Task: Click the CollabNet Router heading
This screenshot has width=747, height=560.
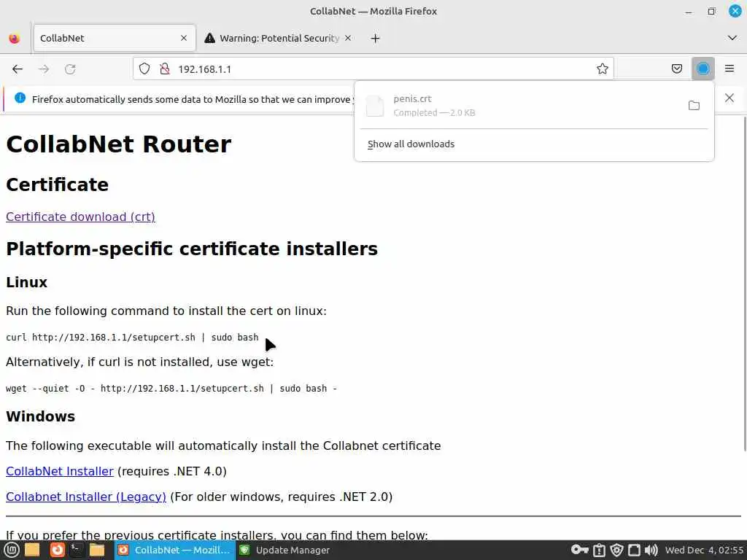Action: coord(119,144)
